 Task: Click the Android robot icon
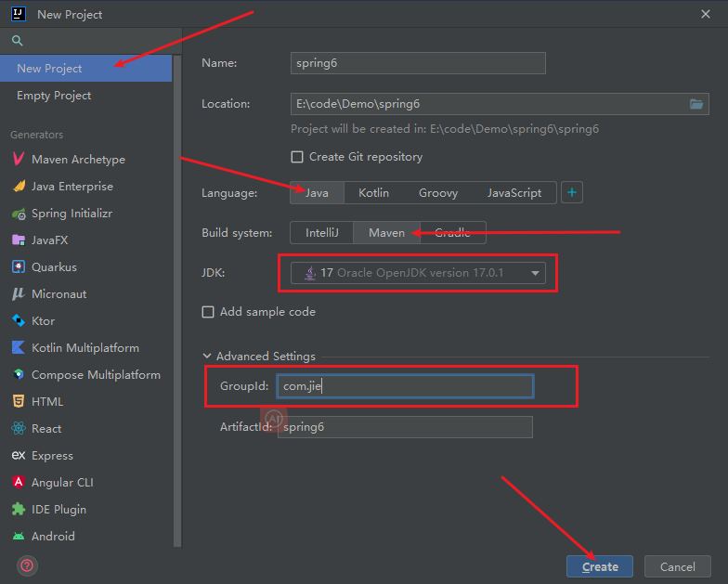(x=19, y=537)
